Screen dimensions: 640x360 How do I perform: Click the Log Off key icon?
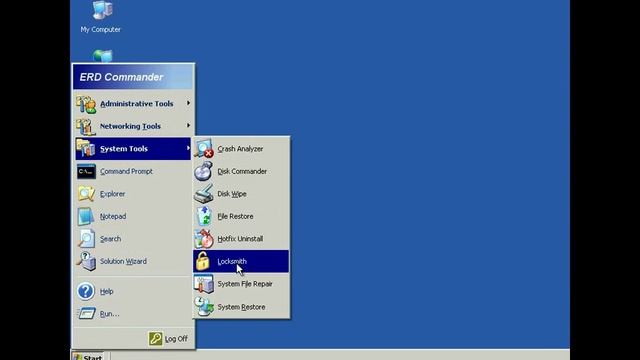[x=155, y=338]
